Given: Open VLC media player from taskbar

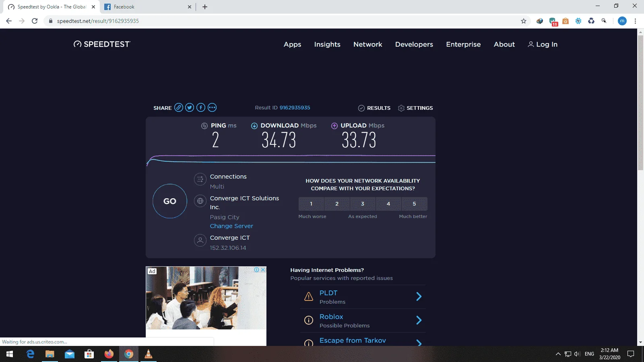Looking at the screenshot, I should (x=149, y=354).
